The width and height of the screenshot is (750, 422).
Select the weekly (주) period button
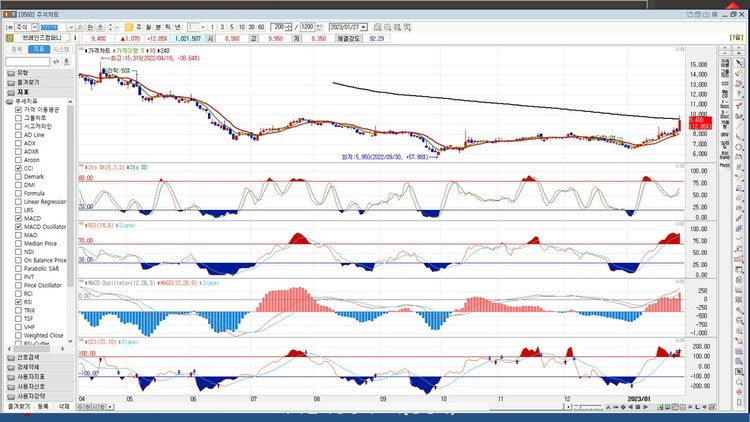pyautogui.click(x=139, y=27)
